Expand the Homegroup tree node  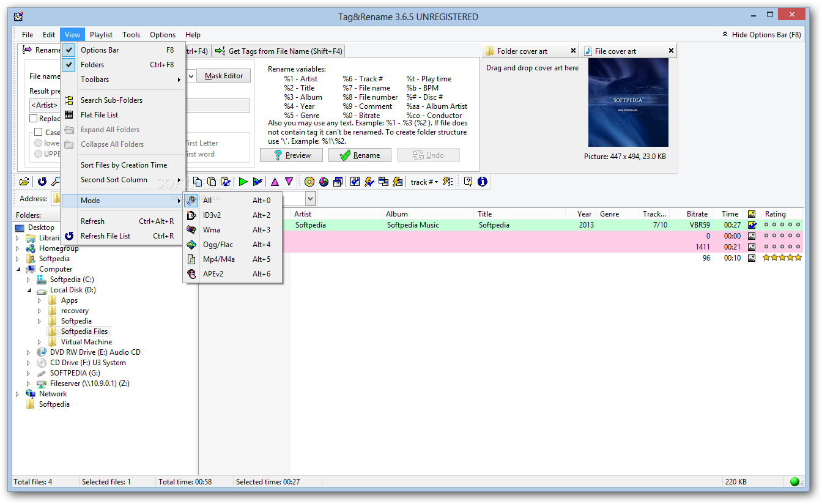pyautogui.click(x=18, y=248)
